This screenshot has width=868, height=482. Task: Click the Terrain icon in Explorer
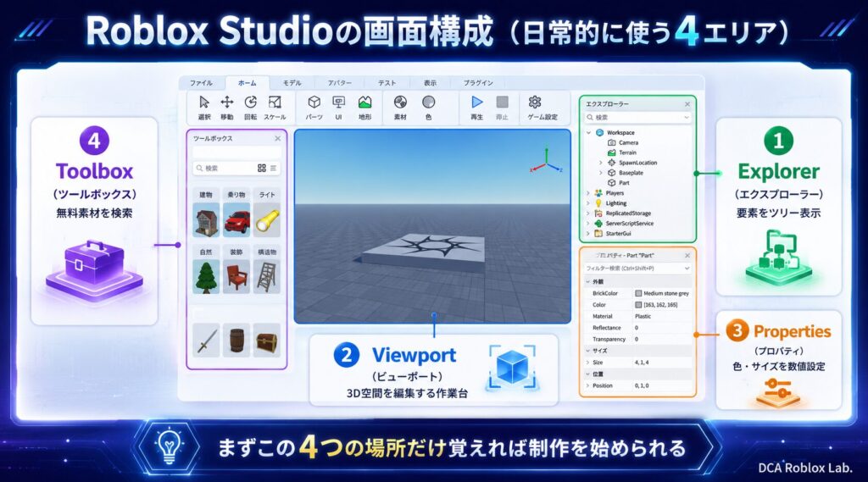point(612,152)
